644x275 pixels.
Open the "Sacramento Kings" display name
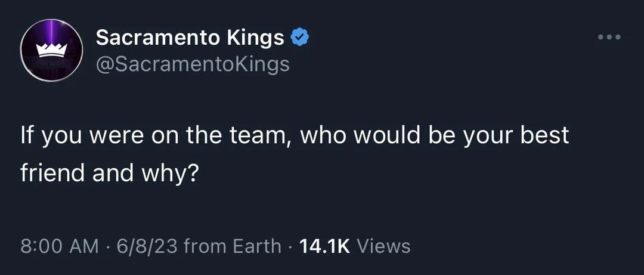point(190,38)
